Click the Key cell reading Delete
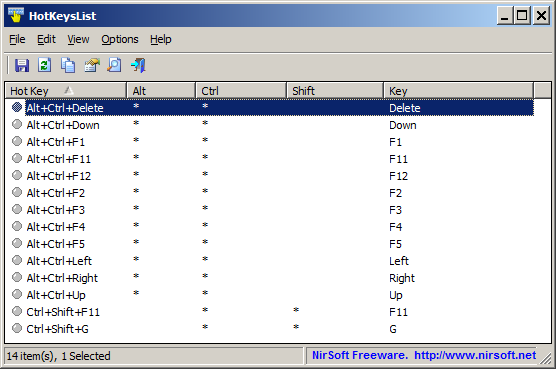 click(405, 108)
